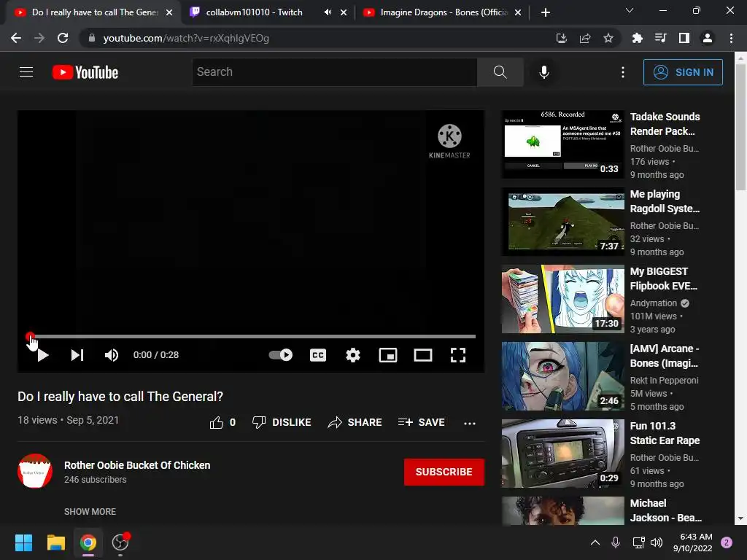Toggle closed captions CC
Image resolution: width=747 pixels, height=560 pixels.
click(x=318, y=355)
